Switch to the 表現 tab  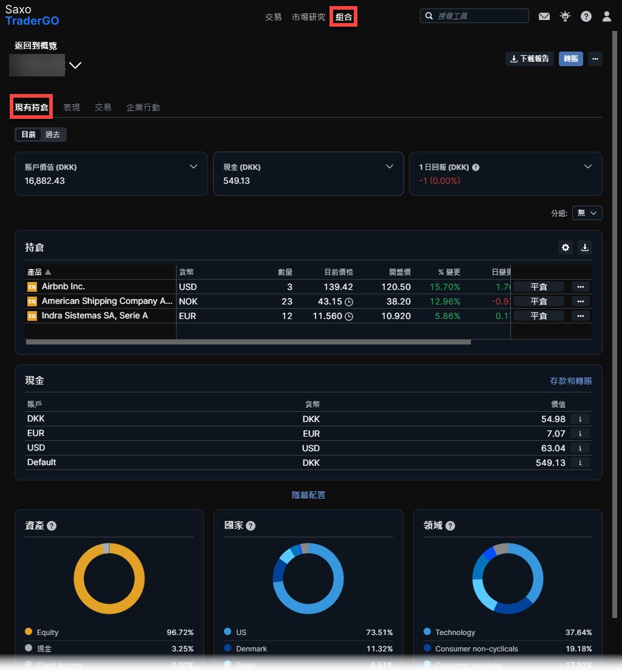point(72,107)
